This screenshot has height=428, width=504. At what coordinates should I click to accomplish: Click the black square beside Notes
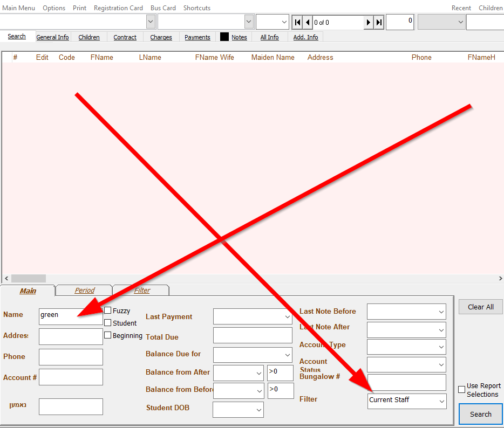point(224,37)
